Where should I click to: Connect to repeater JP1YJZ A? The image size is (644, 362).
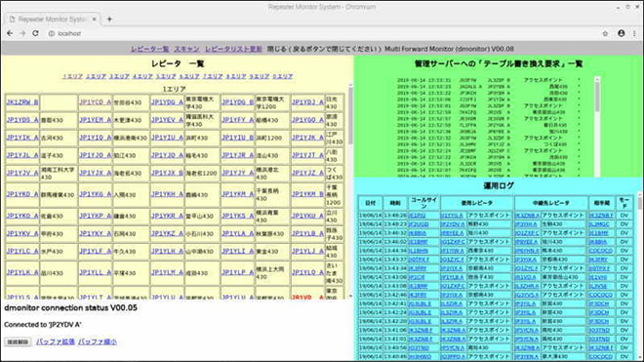pos(307,173)
